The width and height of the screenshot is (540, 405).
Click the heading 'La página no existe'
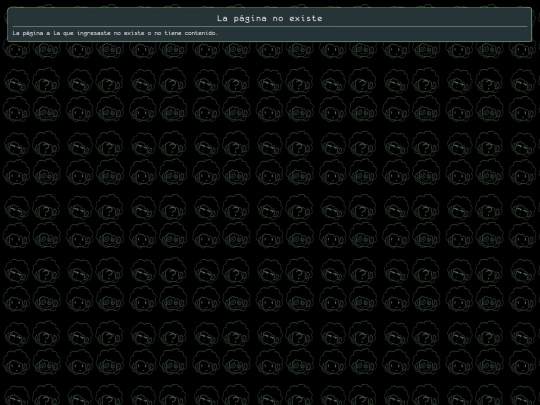(270, 18)
